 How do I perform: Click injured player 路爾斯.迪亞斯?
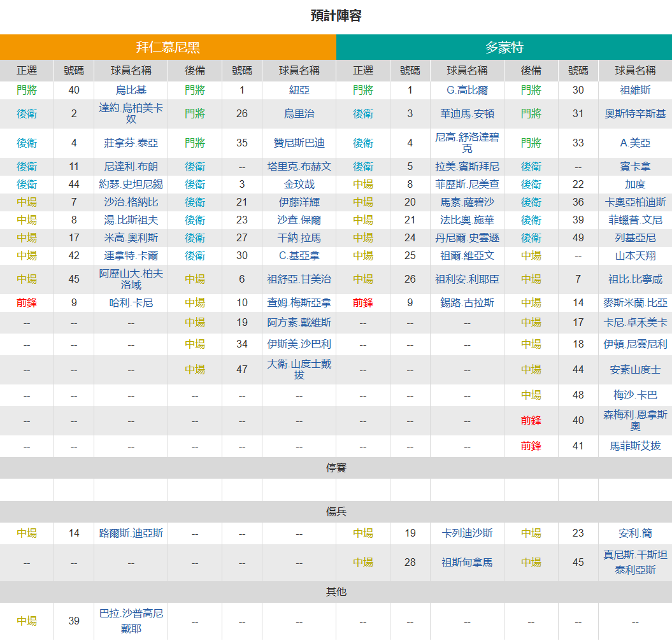coord(131,533)
